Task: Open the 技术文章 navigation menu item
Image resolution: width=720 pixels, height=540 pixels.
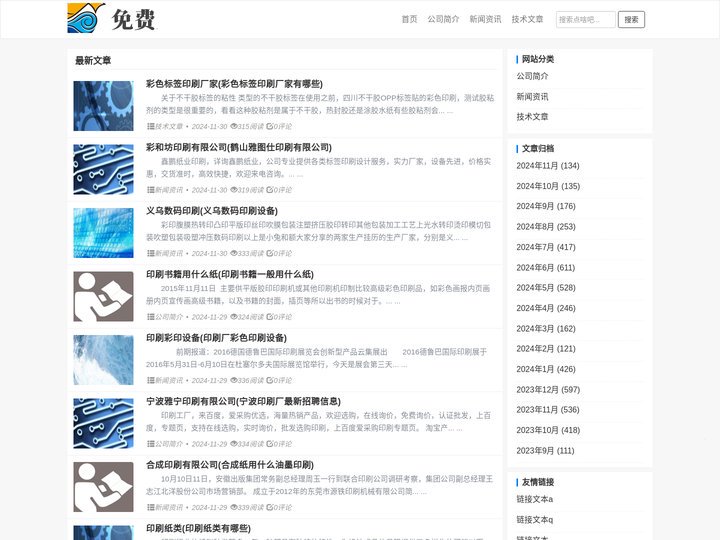Action: (x=527, y=19)
